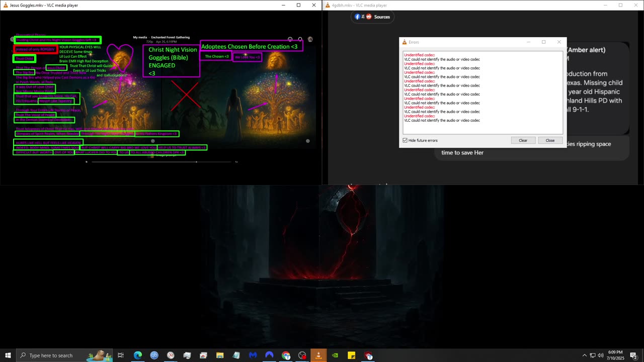The width and height of the screenshot is (644, 362).
Task: Open the Windows Start menu
Action: click(8, 355)
